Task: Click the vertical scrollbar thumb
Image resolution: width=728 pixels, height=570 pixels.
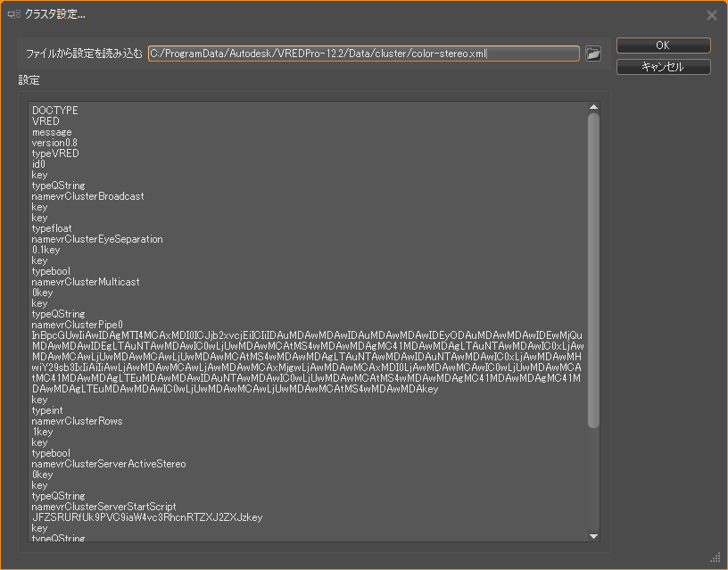Action: point(593,270)
